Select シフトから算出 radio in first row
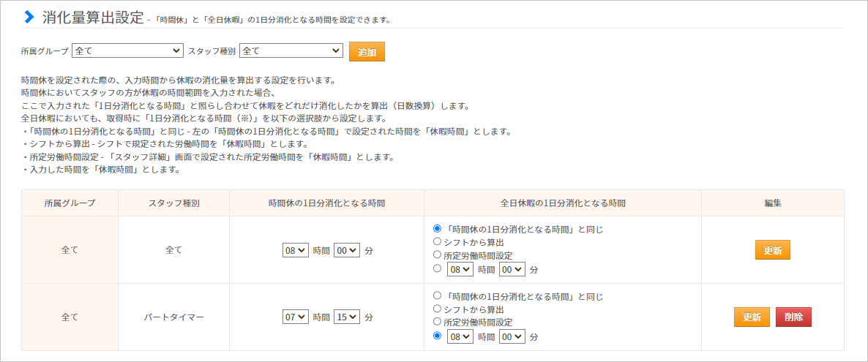The width and height of the screenshot is (868, 362). [x=438, y=242]
